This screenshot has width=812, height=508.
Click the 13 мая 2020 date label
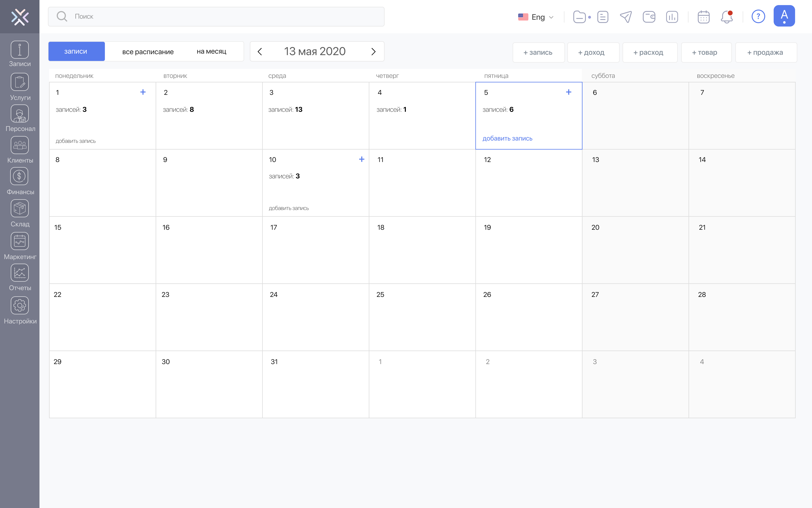point(315,51)
